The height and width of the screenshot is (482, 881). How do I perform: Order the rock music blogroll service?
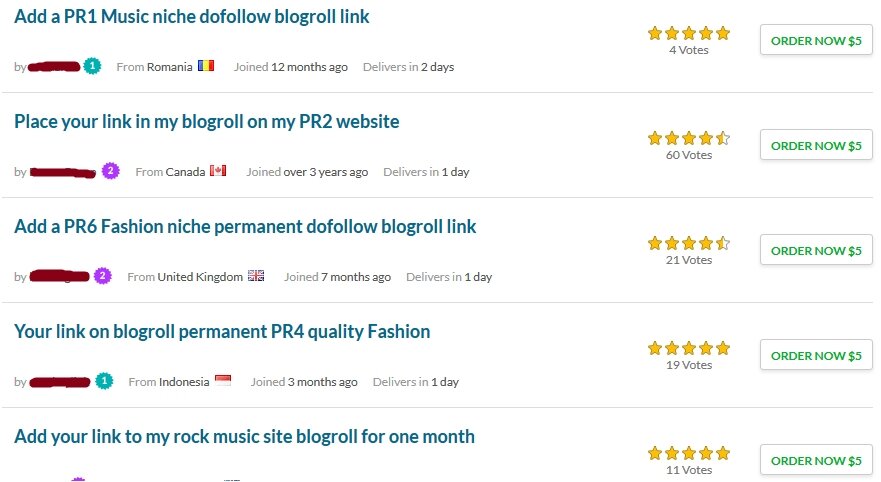pyautogui.click(x=815, y=460)
